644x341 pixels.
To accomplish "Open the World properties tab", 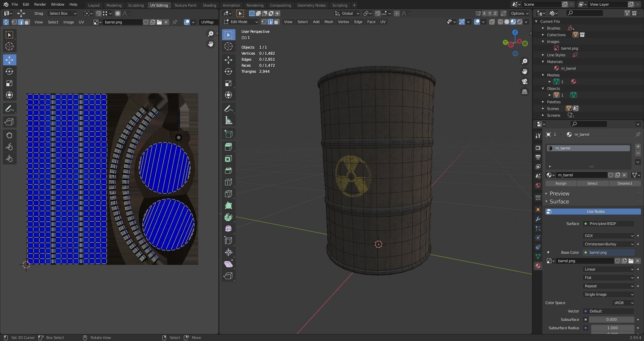I will (538, 185).
